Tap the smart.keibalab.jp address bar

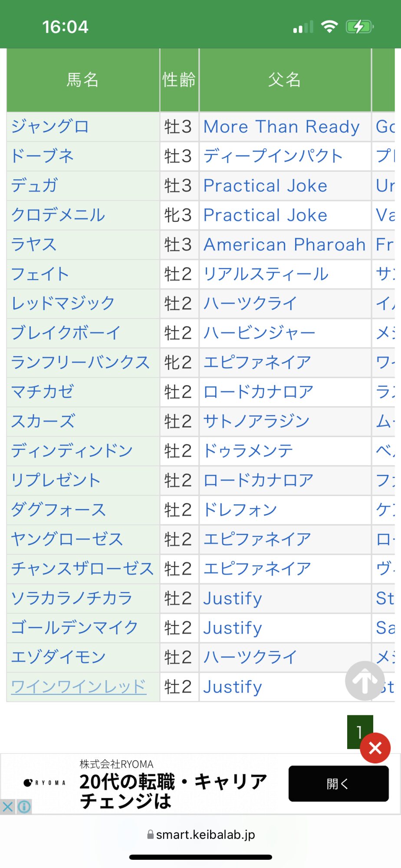click(x=201, y=835)
